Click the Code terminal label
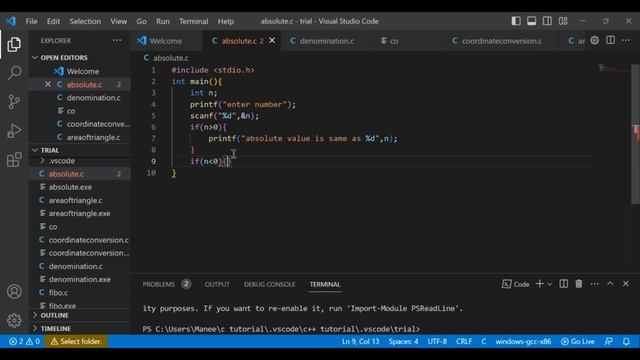Image resolution: width=640 pixels, height=360 pixels. tap(516, 284)
